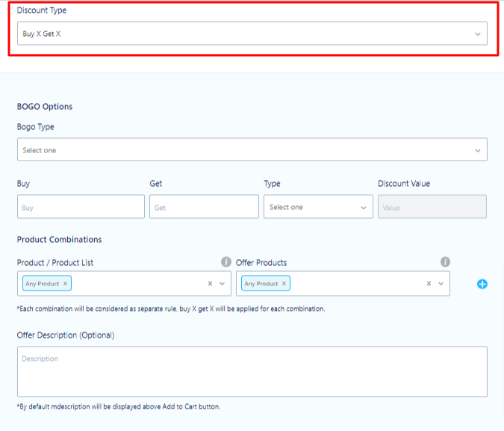Expand the Product List dropdown chevron
This screenshot has height=431, width=504.
(x=222, y=283)
